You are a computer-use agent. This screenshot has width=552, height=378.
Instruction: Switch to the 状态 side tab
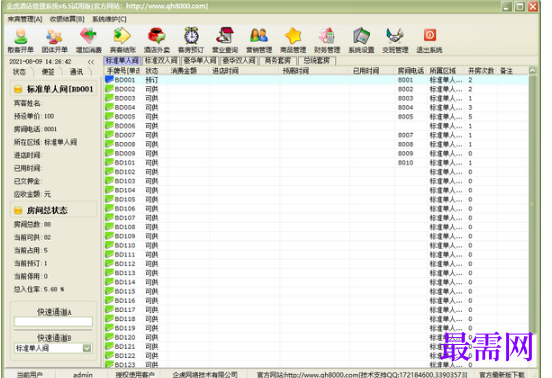(x=20, y=72)
